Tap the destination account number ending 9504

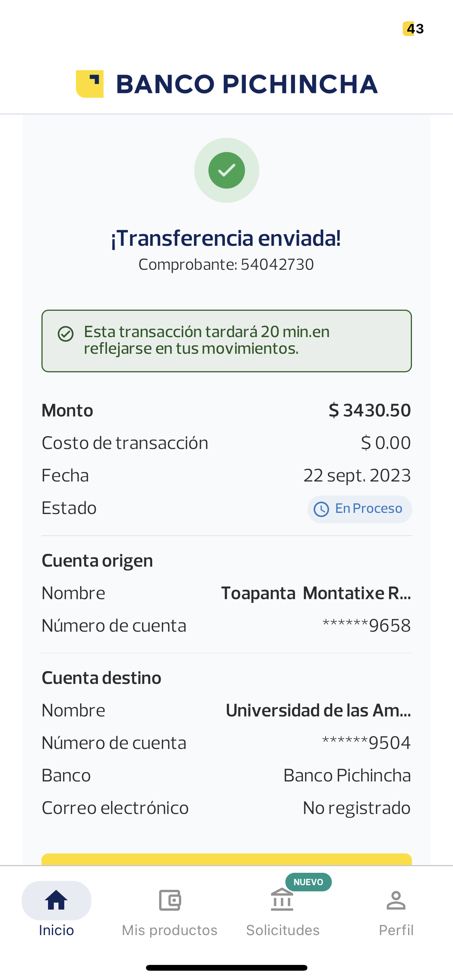point(366,743)
